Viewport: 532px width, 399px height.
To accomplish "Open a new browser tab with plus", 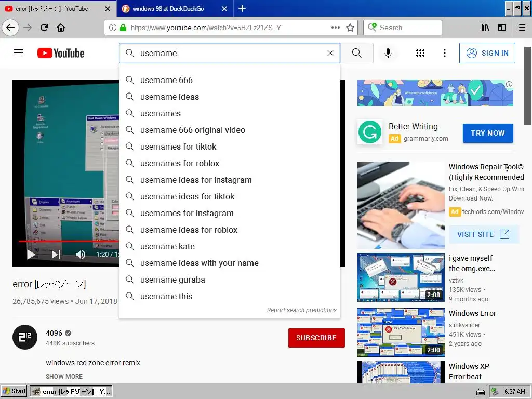I will pos(242,8).
